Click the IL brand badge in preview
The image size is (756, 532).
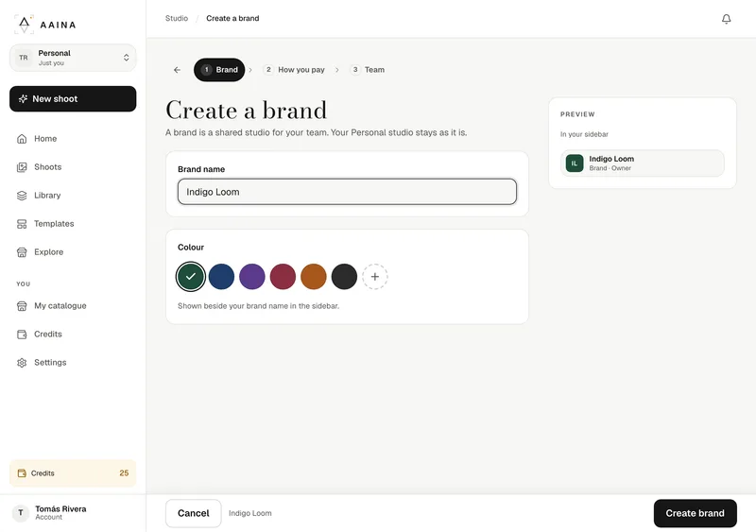[575, 163]
